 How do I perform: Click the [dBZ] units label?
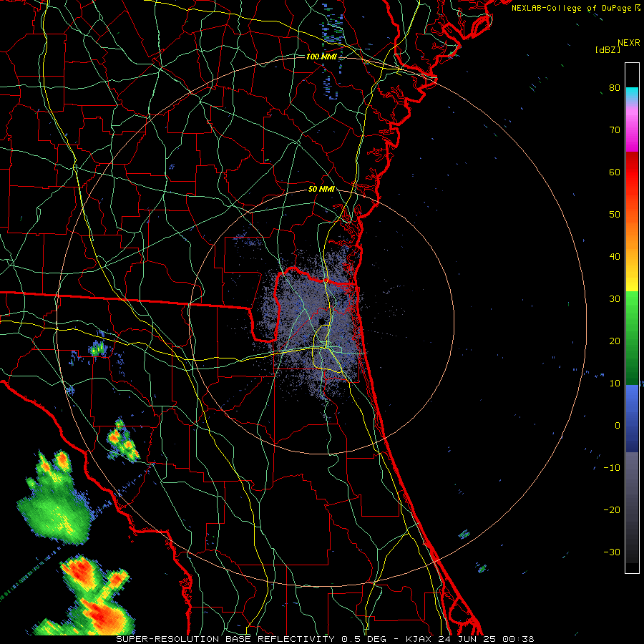(x=608, y=49)
